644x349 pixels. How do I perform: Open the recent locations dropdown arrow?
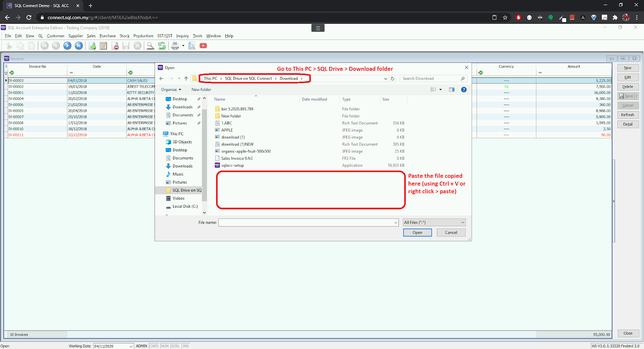click(178, 78)
